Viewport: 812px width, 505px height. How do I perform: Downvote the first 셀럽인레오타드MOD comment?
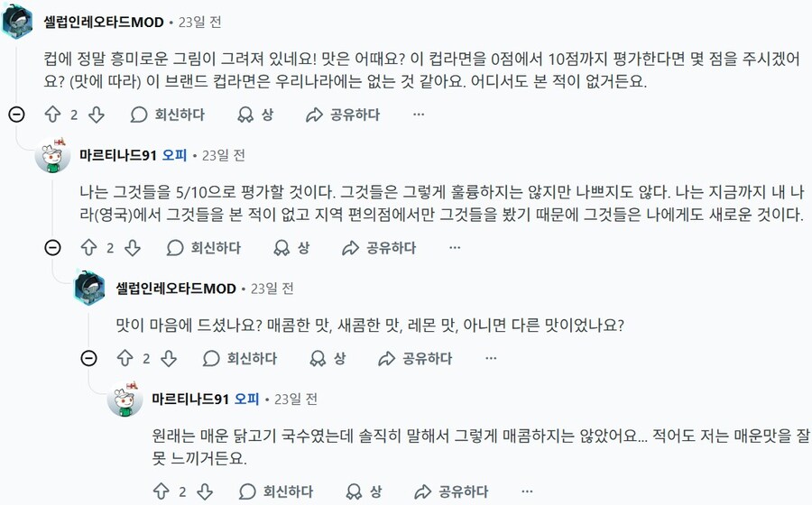pos(97,115)
